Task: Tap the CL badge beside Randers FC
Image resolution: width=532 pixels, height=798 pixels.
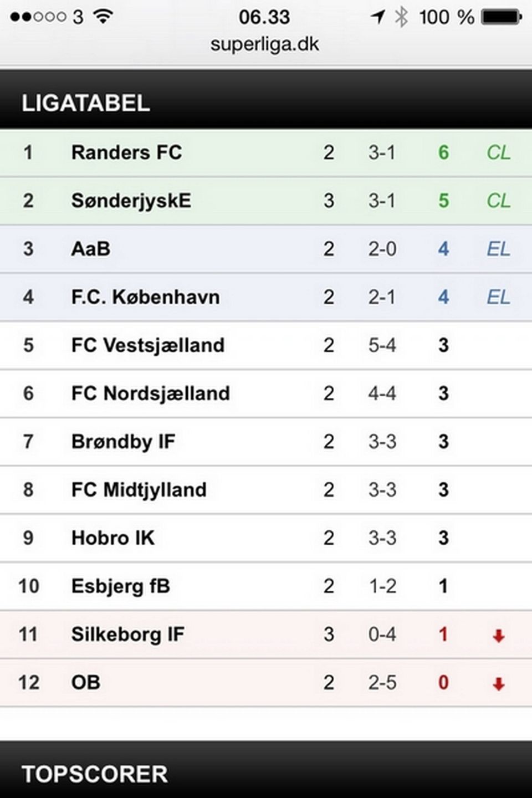Action: pyautogui.click(x=498, y=152)
